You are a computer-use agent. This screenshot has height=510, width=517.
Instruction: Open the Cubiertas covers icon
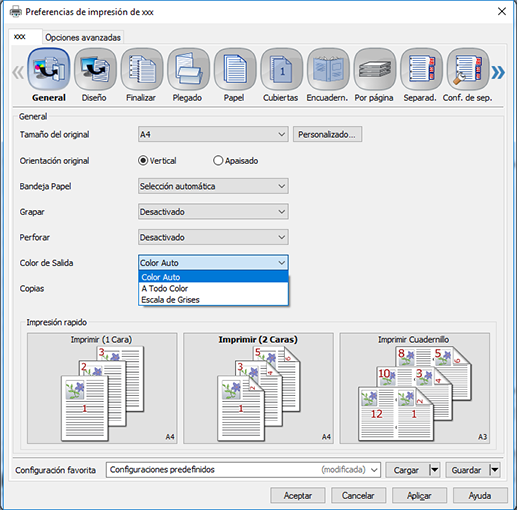[x=282, y=69]
